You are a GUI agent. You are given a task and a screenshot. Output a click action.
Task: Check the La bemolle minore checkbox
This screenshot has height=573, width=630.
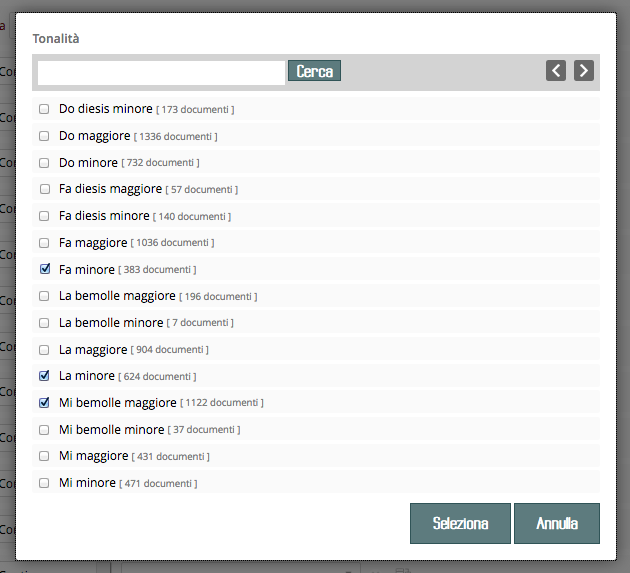point(44,323)
